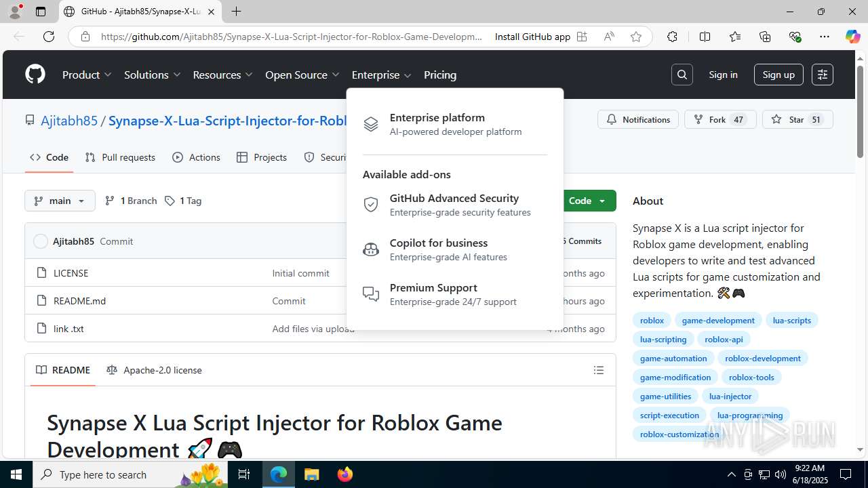This screenshot has height=488, width=868.
Task: Open Windows Start menu
Action: [x=16, y=474]
